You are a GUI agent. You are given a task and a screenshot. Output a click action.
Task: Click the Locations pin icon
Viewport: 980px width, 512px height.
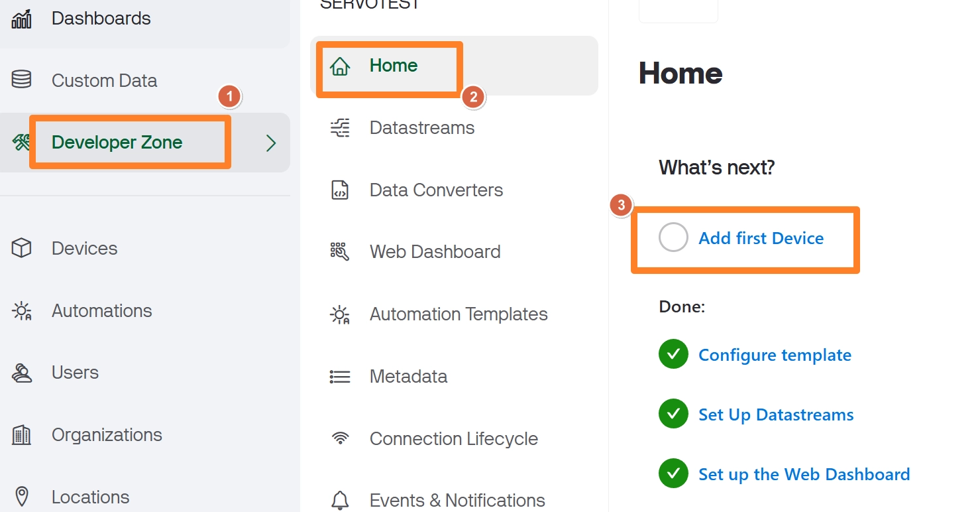(22, 497)
